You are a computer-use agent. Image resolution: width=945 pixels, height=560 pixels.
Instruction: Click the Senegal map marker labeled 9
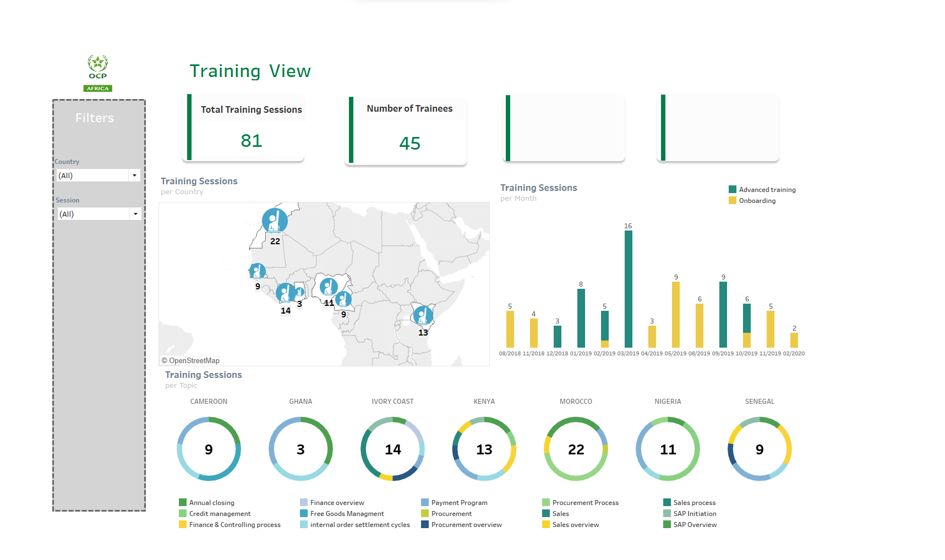click(258, 271)
